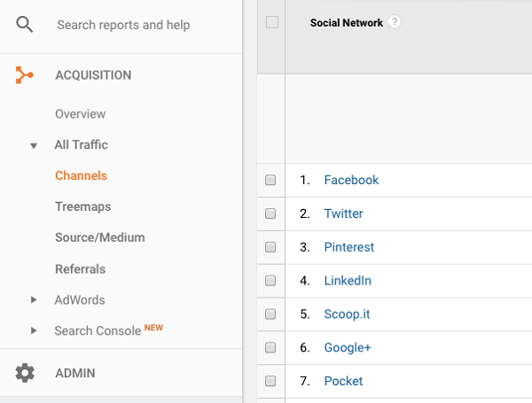Open the Source/Medium report
Image resolution: width=532 pixels, height=403 pixels.
(x=100, y=237)
